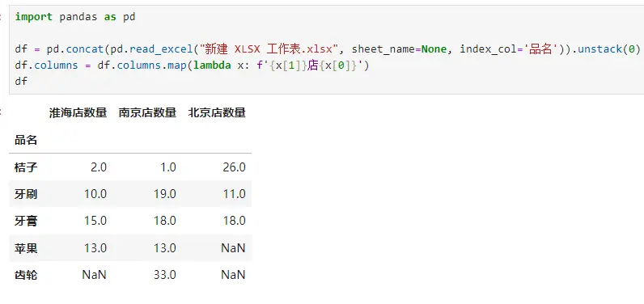Click 'sheet_name=None' argument in code
Viewport: 644px width, 304px height.
(399, 49)
